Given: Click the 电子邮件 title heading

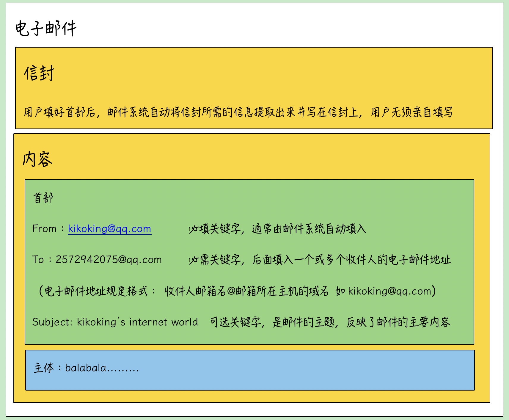Looking at the screenshot, I should click(46, 29).
